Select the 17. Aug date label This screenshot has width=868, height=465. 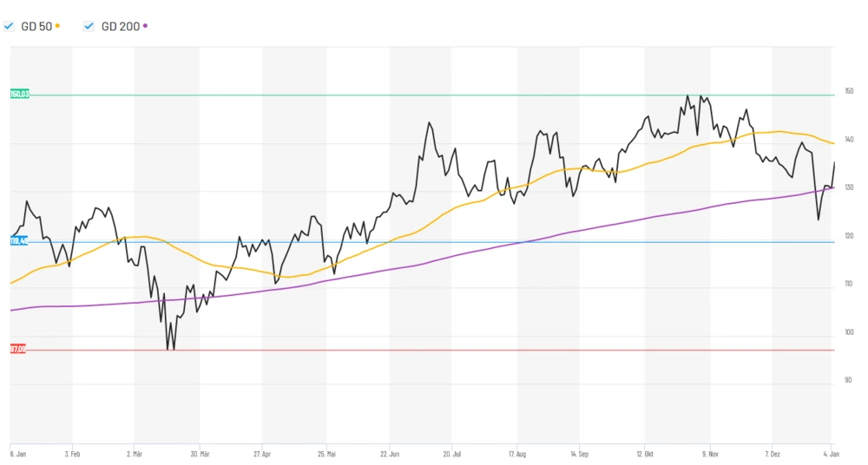(517, 454)
